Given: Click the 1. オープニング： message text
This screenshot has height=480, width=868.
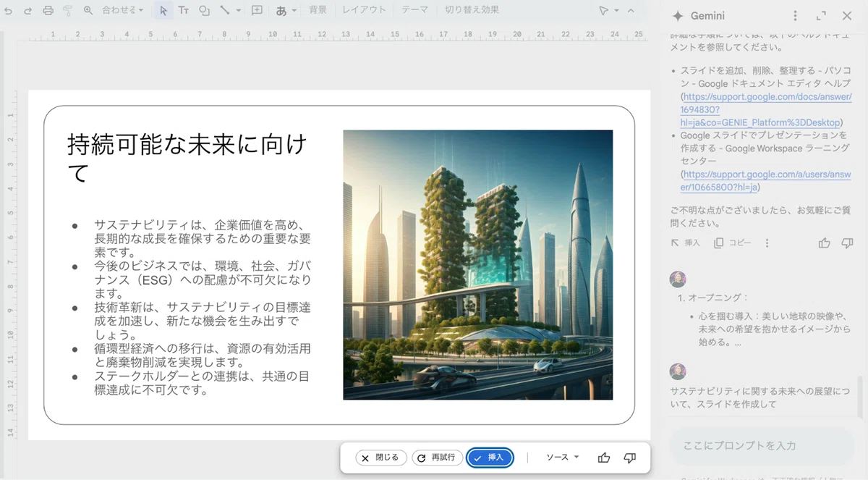Looking at the screenshot, I should 713,298.
